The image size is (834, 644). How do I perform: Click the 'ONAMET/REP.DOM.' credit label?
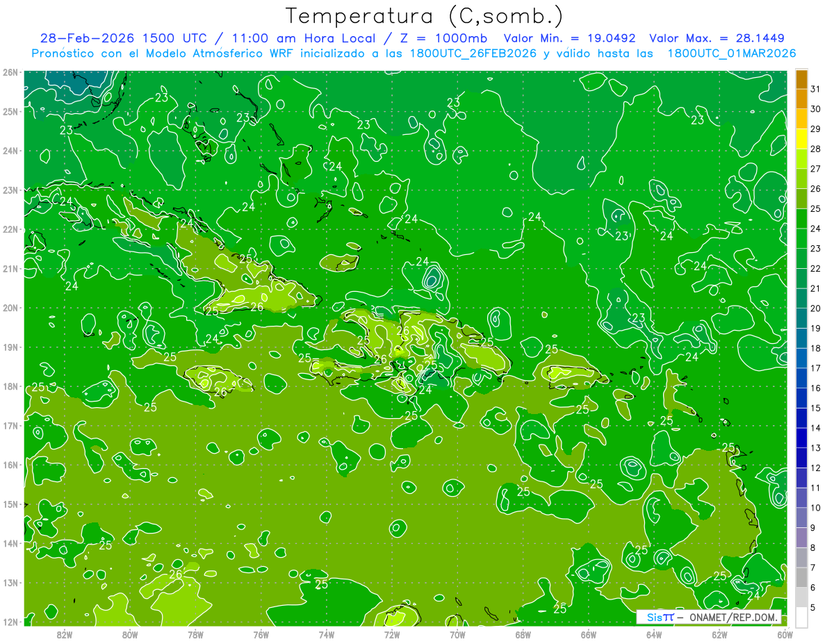point(733,617)
